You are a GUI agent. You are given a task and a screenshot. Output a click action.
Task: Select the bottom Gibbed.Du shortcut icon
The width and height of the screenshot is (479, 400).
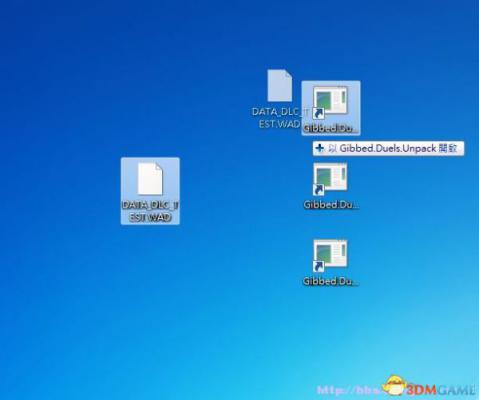click(x=330, y=256)
